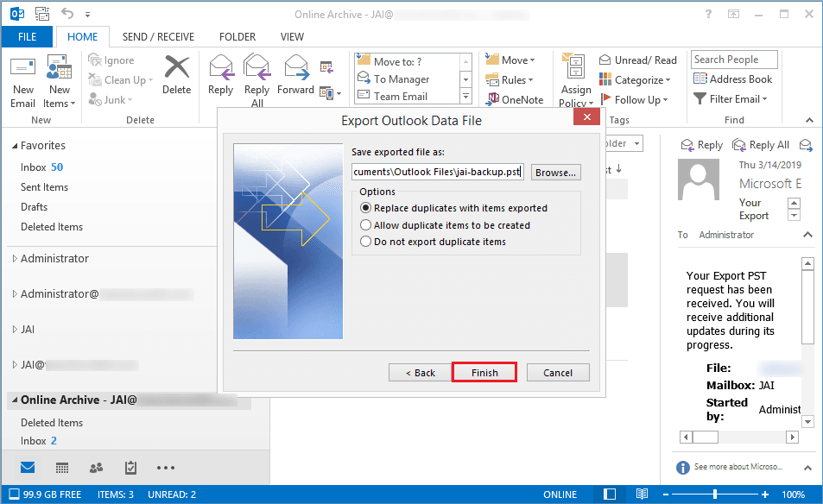Click in the Search People box
The image size is (823, 504).
[x=734, y=60]
